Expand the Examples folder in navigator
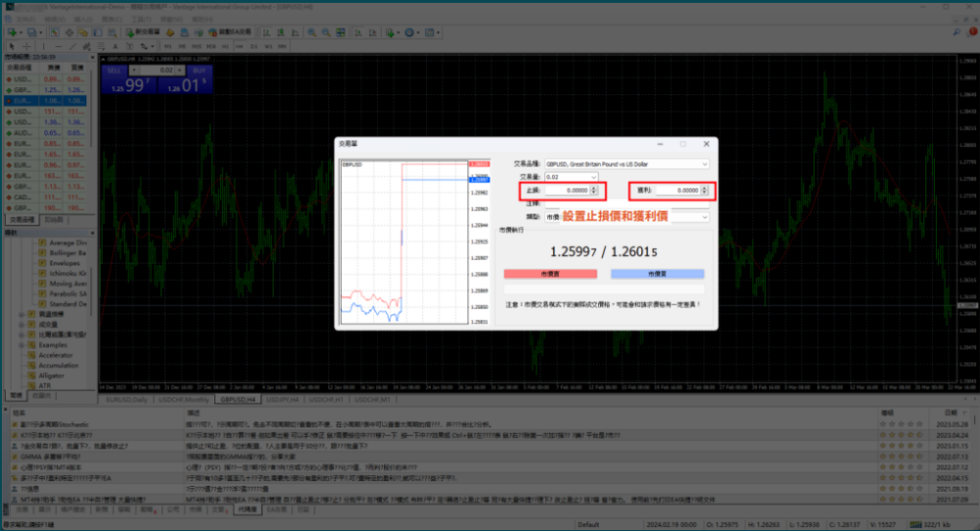The height and width of the screenshot is (531, 980). pyautogui.click(x=23, y=344)
